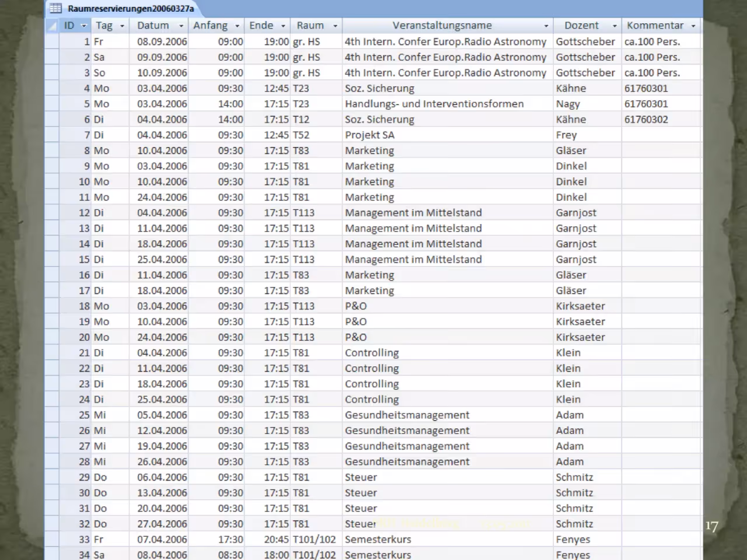Open the ID column filter dropdown
This screenshot has height=560, width=747.
83,26
